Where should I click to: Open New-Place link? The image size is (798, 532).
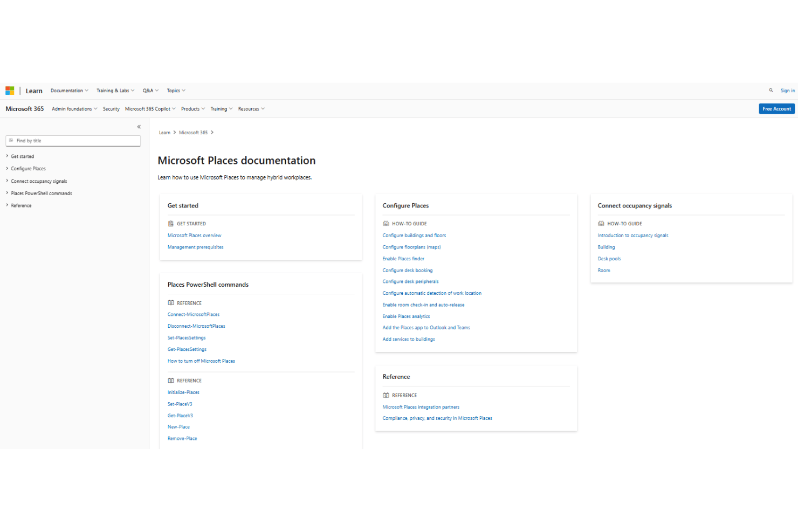pyautogui.click(x=178, y=427)
